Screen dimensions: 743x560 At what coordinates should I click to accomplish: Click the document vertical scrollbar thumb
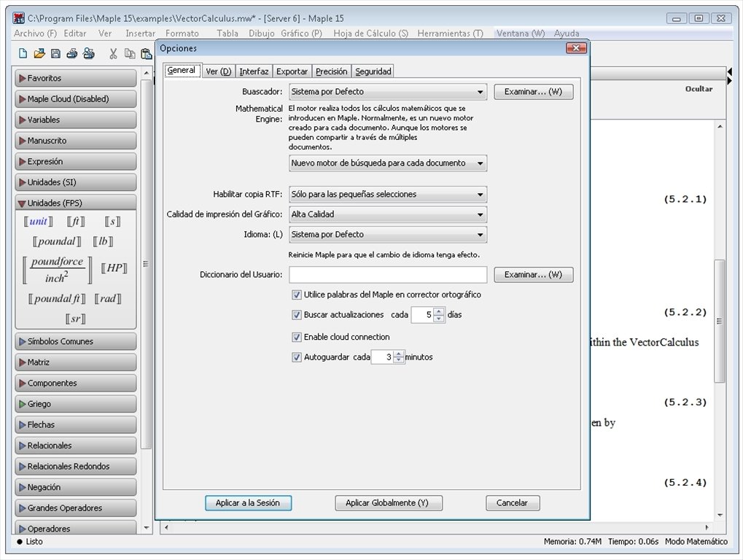pos(720,321)
